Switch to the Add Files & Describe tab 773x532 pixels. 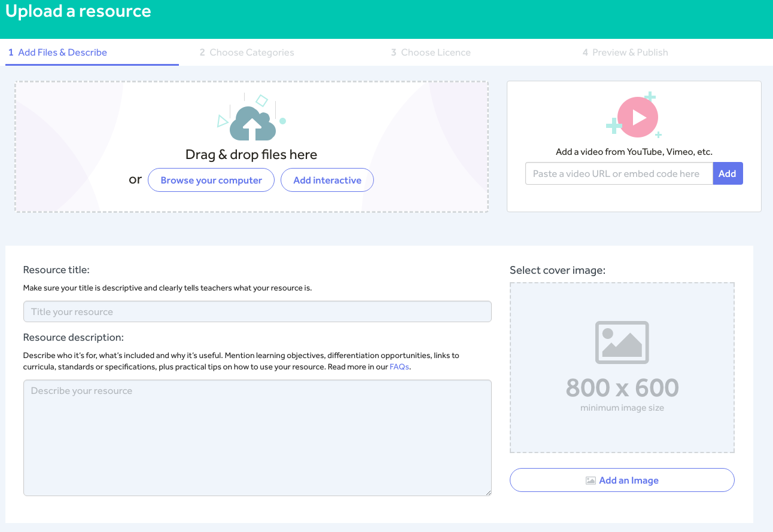click(57, 53)
